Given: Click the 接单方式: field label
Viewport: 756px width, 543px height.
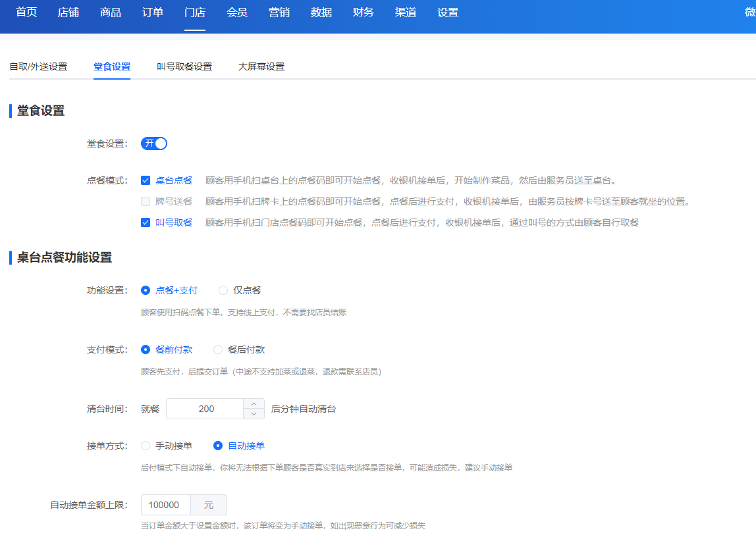Looking at the screenshot, I should pos(107,446).
